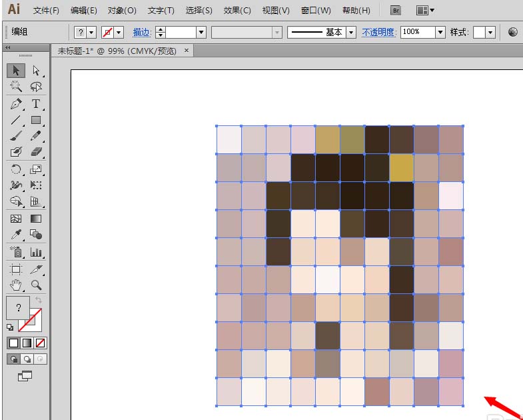Select the Gradient tool

[x=36, y=219]
